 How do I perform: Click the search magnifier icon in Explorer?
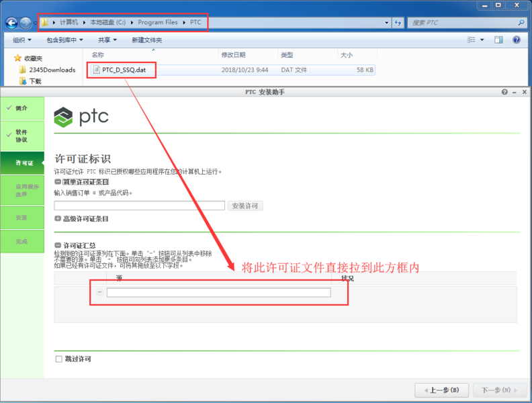click(x=521, y=22)
